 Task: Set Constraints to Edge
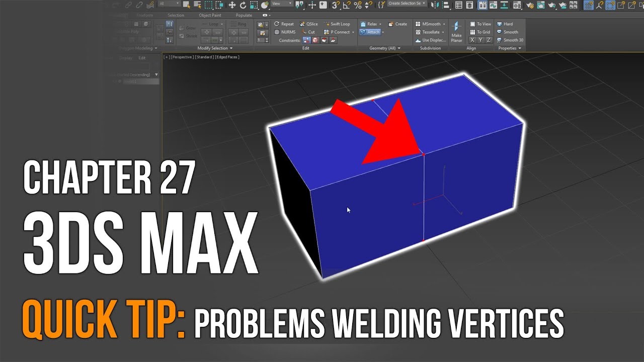315,40
